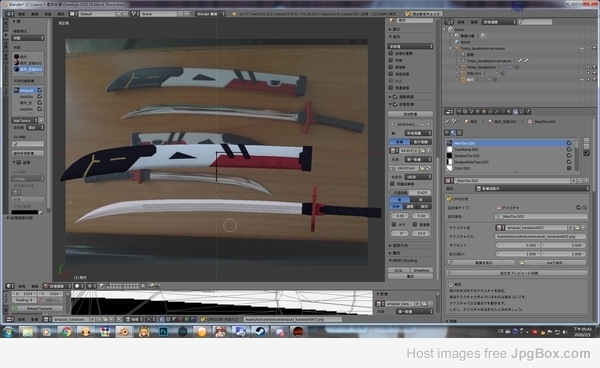The width and height of the screenshot is (600, 368).
Task: Open Add Texture slot dropdown
Action: [x=25, y=120]
